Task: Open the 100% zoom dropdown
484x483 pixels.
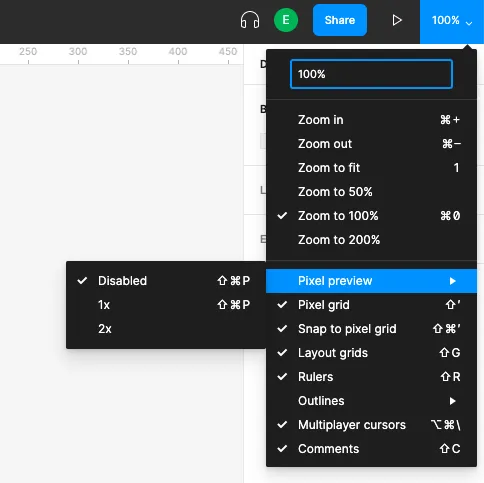Action: pos(452,21)
